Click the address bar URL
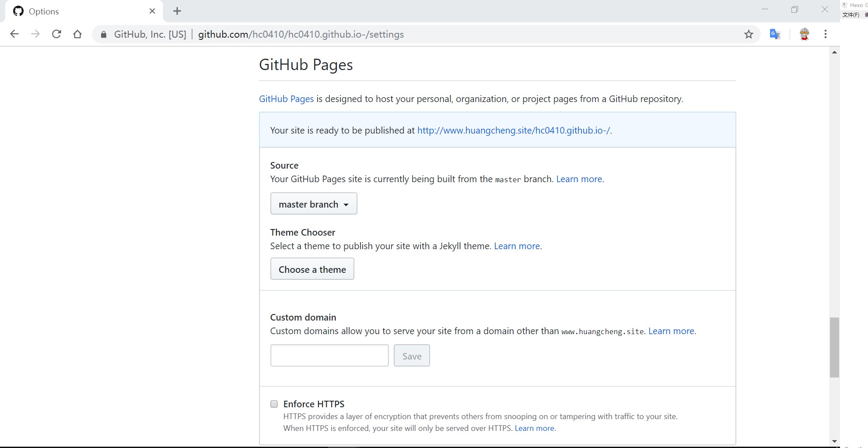 [301, 35]
